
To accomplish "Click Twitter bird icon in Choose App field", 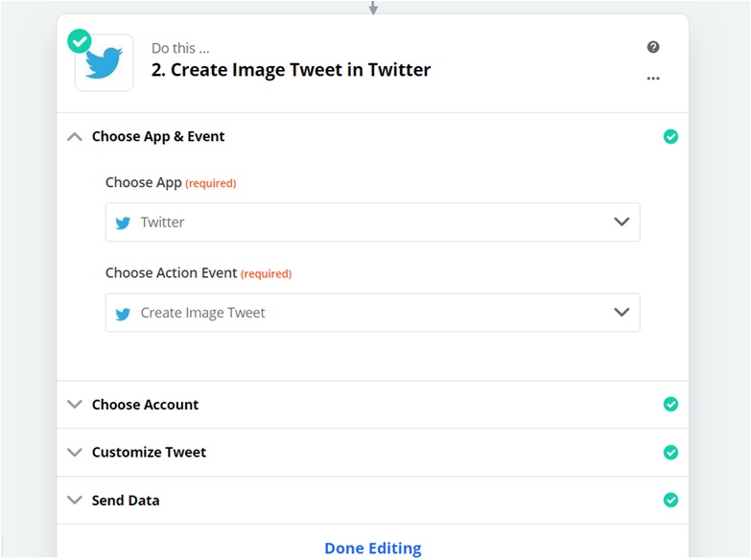I will pyautogui.click(x=123, y=222).
